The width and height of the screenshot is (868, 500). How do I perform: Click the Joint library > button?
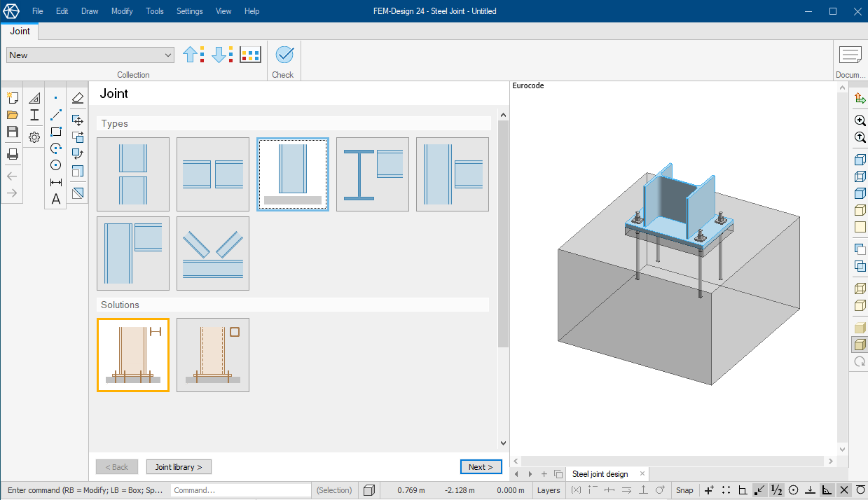(x=179, y=467)
